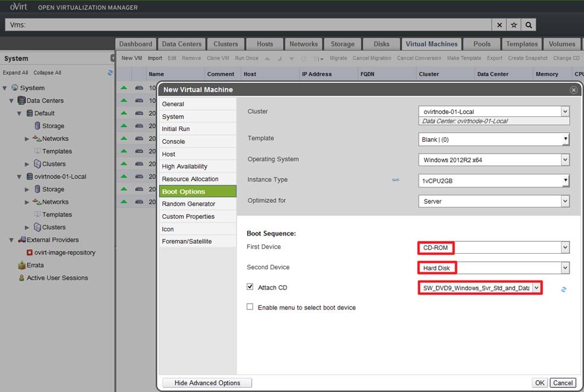Screen dimensions: 584x392
Task: Click the Errata box icon
Action: 21,265
